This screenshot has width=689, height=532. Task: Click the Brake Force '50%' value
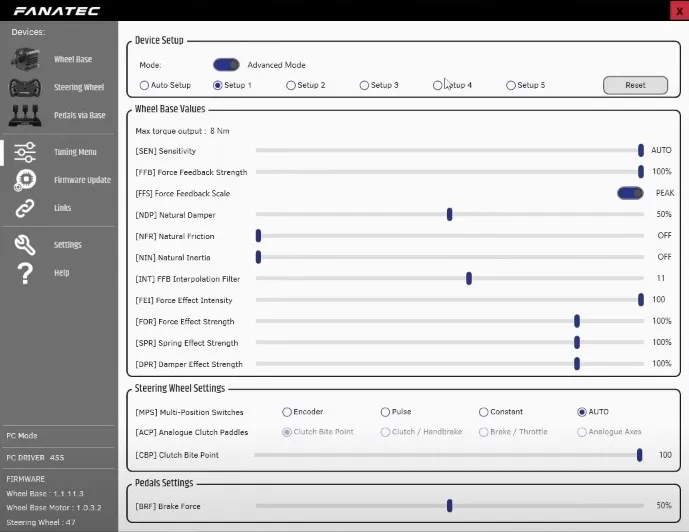(664, 506)
